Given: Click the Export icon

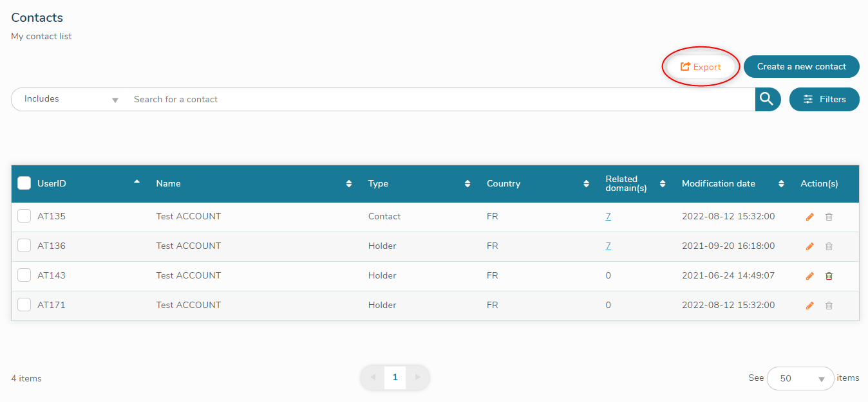Looking at the screenshot, I should point(685,66).
